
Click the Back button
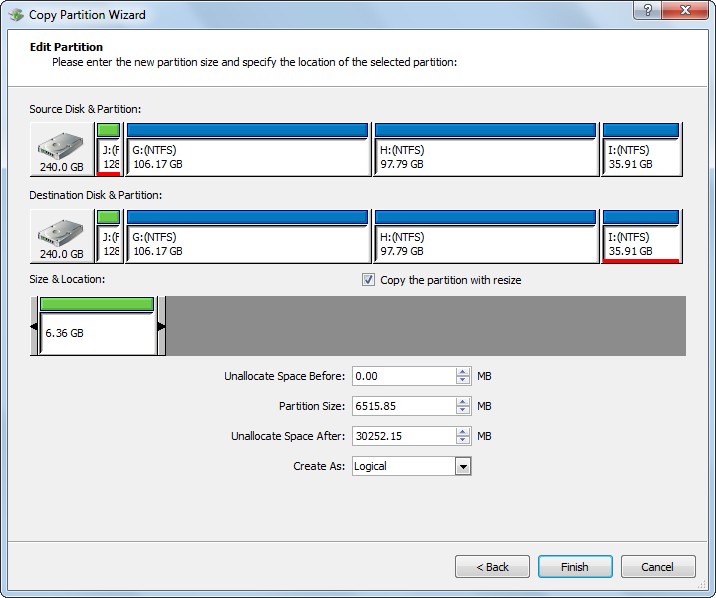coord(492,567)
